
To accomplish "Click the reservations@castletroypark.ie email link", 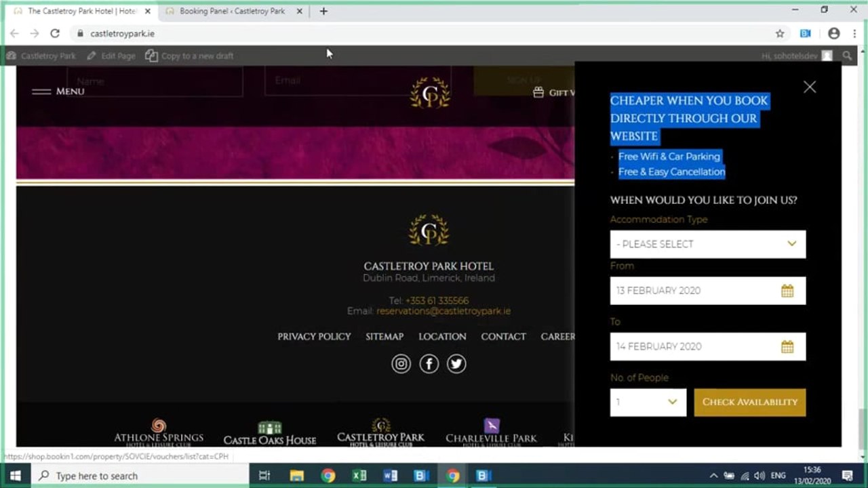I will pos(443,311).
